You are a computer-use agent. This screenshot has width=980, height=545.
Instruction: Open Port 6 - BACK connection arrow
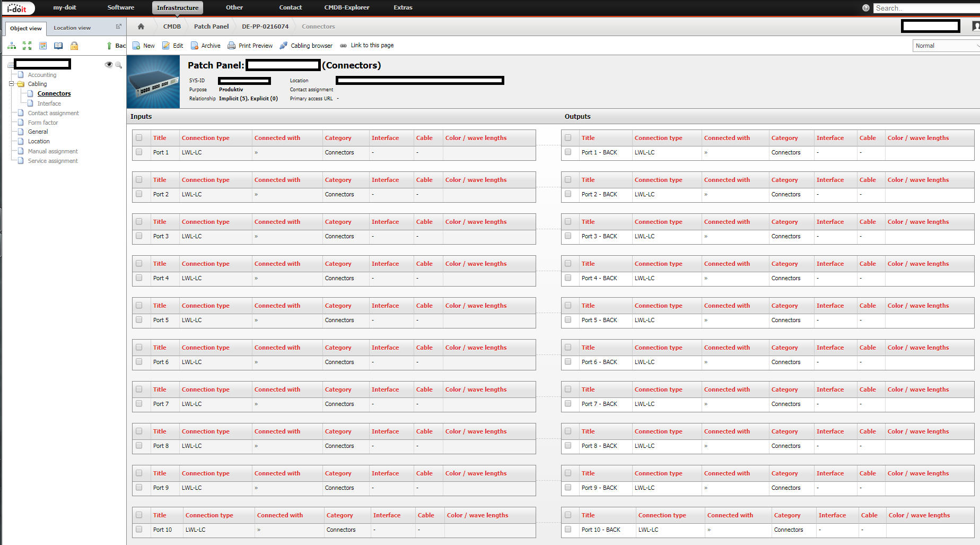[706, 362]
